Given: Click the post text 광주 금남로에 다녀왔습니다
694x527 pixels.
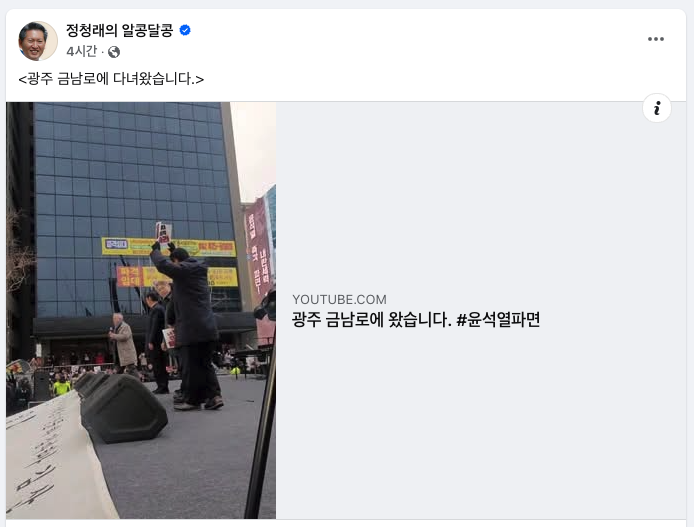Looking at the screenshot, I should click(x=111, y=79).
